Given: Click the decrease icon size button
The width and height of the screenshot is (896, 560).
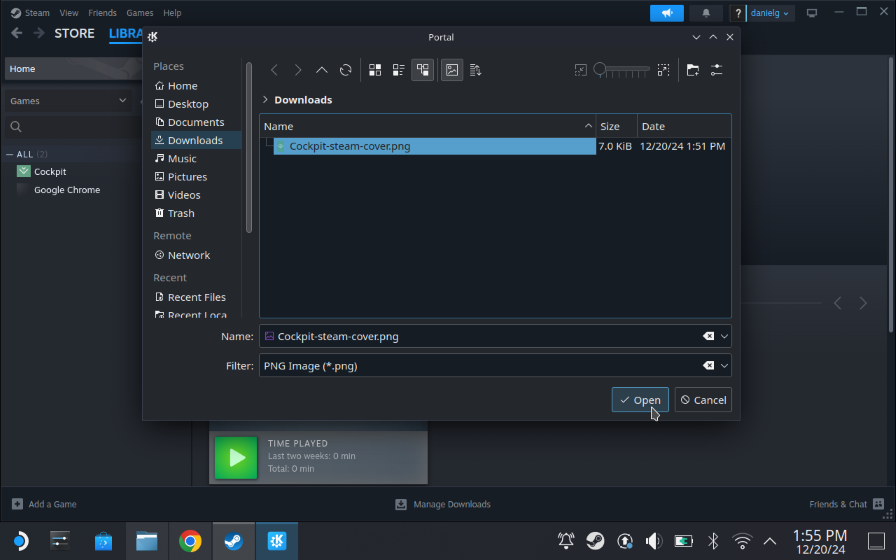Looking at the screenshot, I should tap(581, 70).
